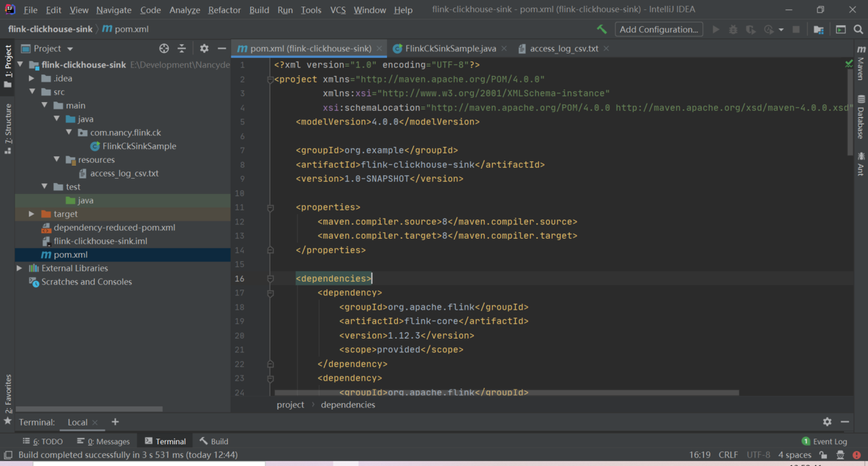Collapse the flink-clickhouse-sink root folder
Screen dimensions: 868x466
pos(22,64)
